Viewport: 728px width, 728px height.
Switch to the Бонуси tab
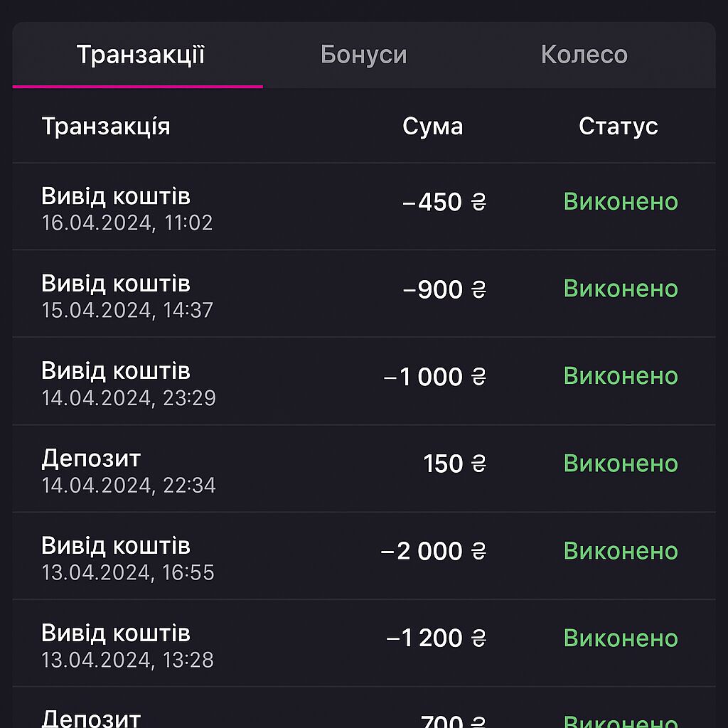[365, 54]
